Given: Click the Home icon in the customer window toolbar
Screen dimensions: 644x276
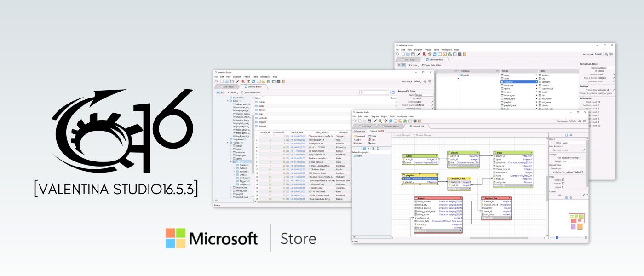Looking at the screenshot, I should tap(430, 54).
